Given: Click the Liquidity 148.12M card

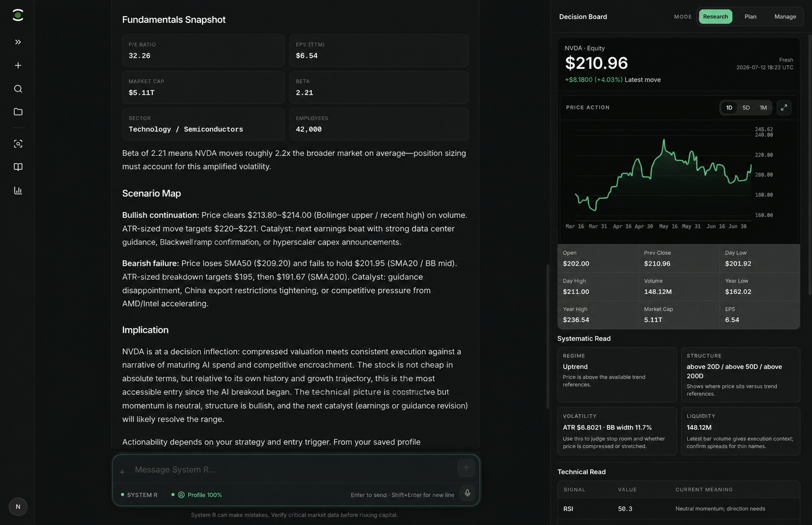Looking at the screenshot, I should pyautogui.click(x=740, y=431).
